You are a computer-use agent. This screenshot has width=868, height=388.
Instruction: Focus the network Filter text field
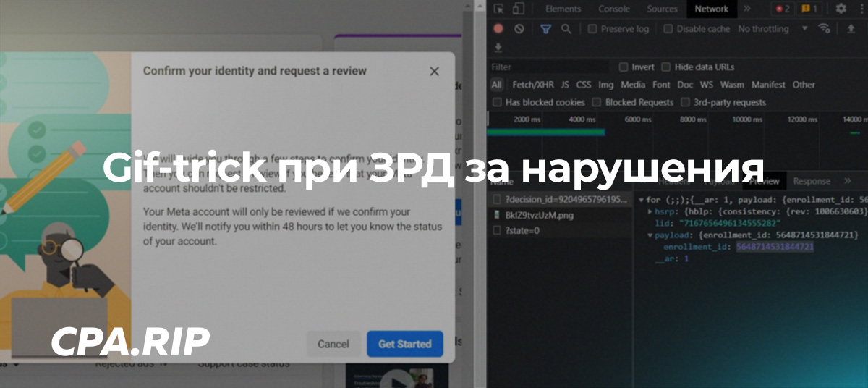click(x=549, y=67)
